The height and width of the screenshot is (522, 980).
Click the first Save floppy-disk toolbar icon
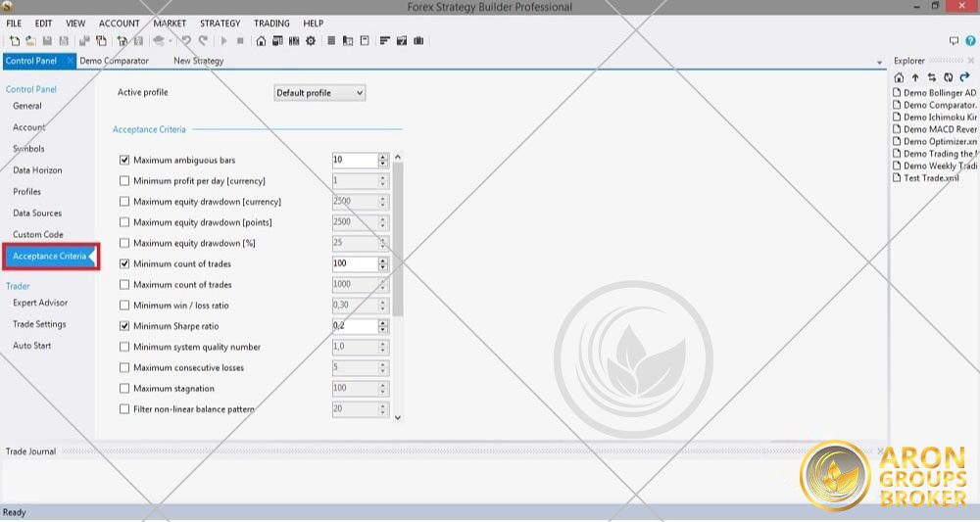[x=47, y=41]
